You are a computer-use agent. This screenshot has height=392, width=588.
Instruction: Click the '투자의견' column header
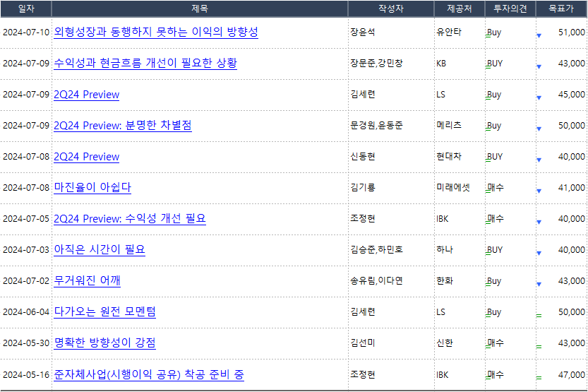510,8
